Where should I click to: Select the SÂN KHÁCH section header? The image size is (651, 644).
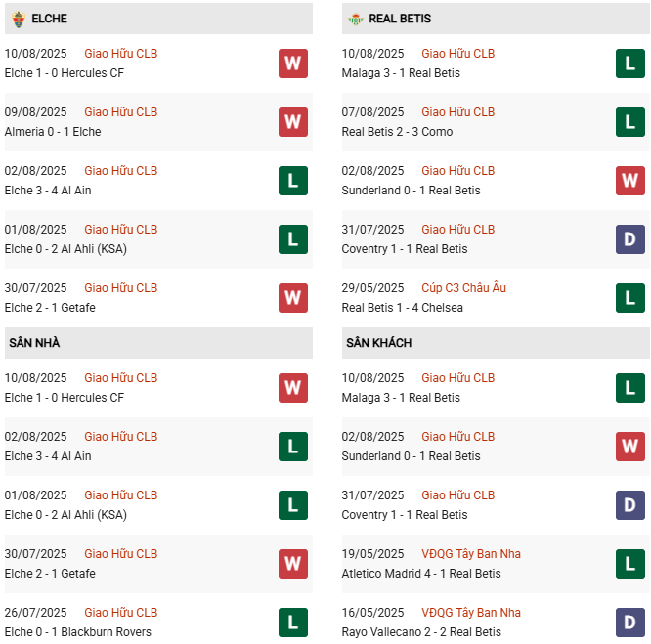(378, 343)
